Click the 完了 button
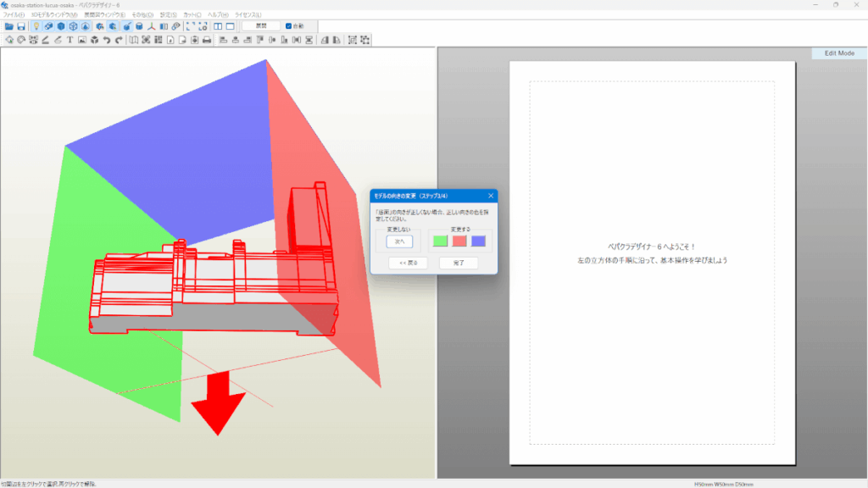868x488 pixels. [458, 263]
